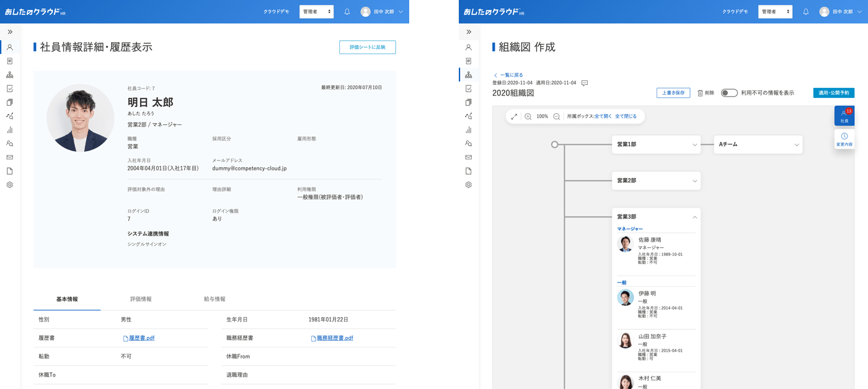This screenshot has width=868, height=389.
Task: Open the settings gear in the org chart sidebar
Action: pyautogui.click(x=469, y=185)
